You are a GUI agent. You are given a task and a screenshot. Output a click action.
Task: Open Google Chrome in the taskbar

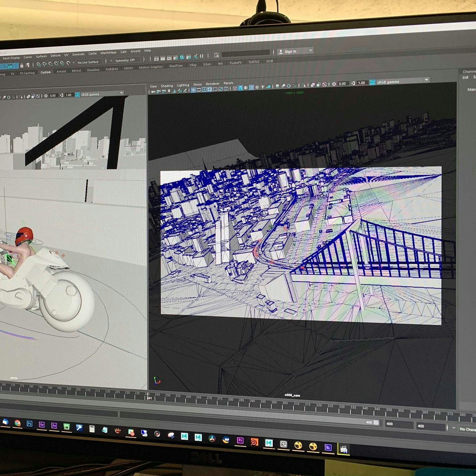coord(17,423)
